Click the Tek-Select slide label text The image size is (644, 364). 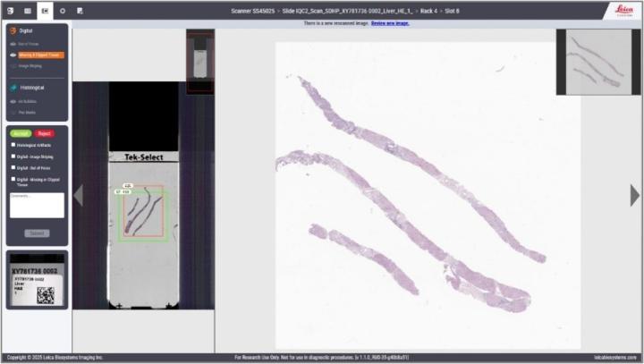pyautogui.click(x=144, y=157)
